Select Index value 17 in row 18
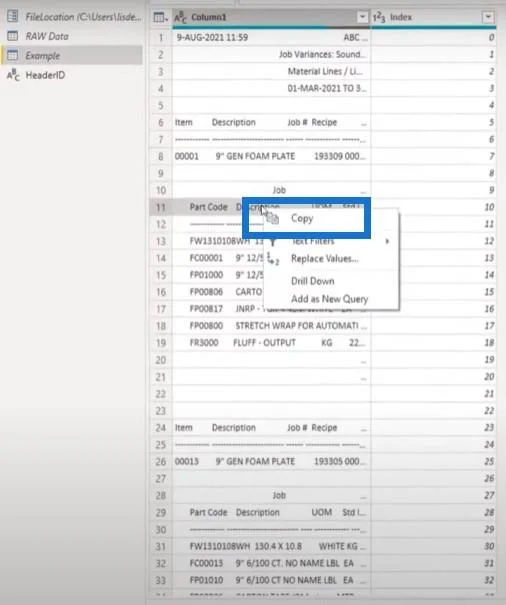 click(433, 326)
